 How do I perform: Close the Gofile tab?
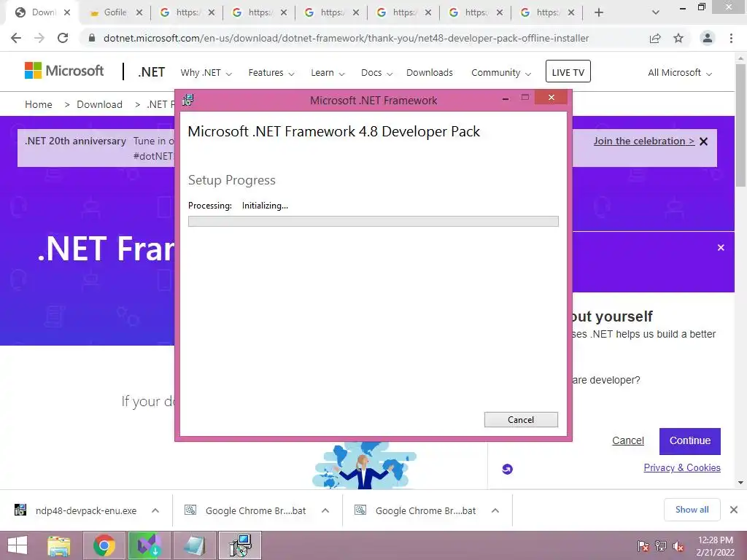click(x=139, y=12)
